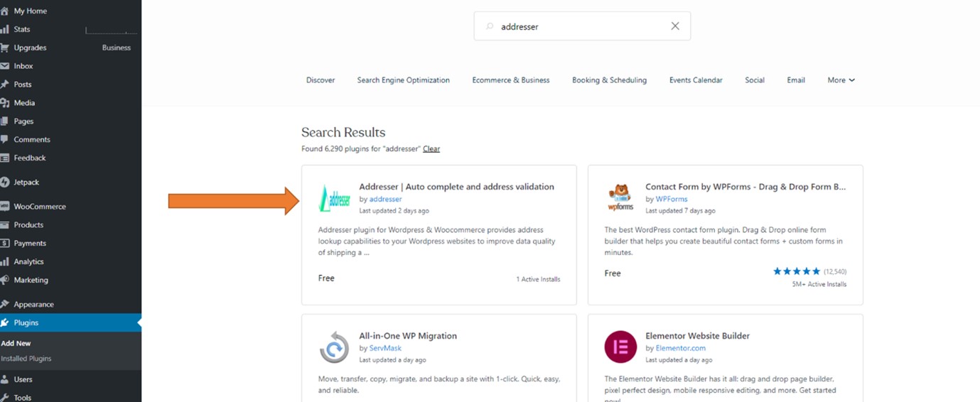Open the ServMask author link
Image resolution: width=980 pixels, height=402 pixels.
click(x=385, y=349)
